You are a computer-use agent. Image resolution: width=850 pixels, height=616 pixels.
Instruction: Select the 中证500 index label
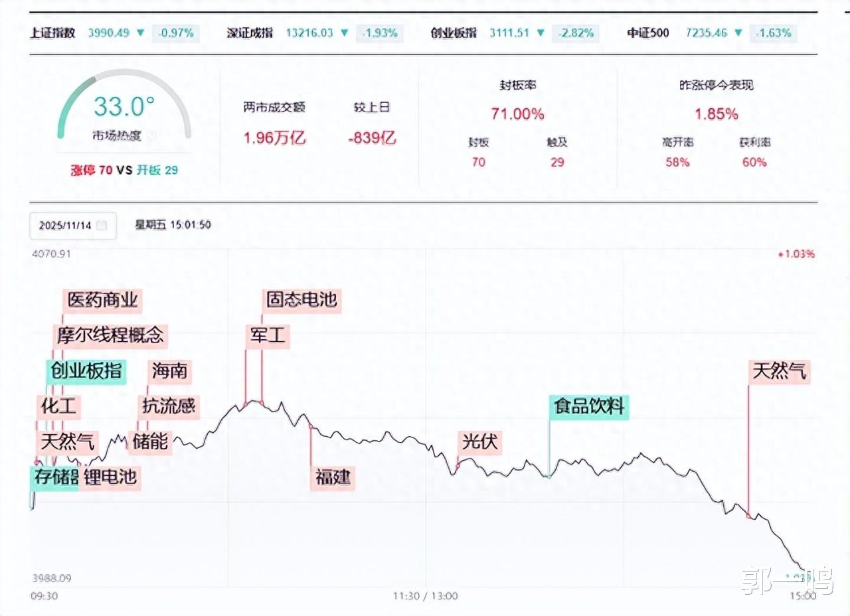648,33
